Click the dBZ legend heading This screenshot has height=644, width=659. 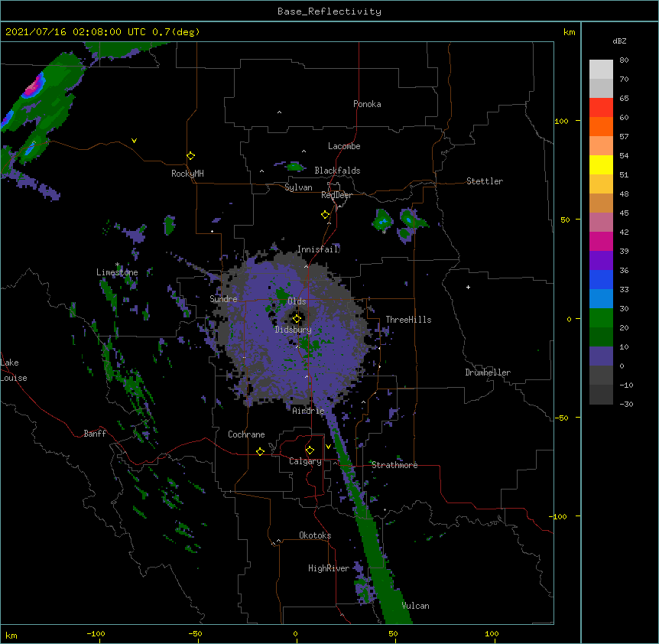[x=619, y=41]
